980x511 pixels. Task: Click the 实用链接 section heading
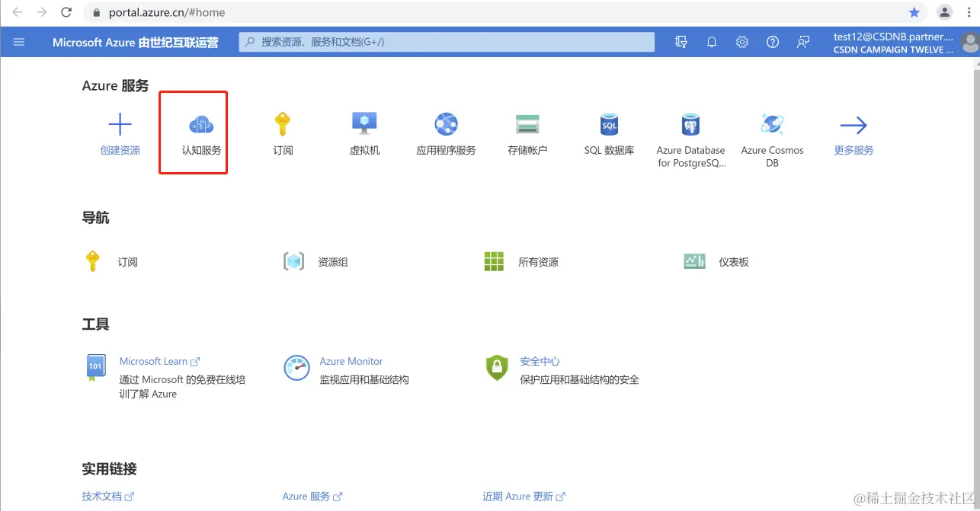[109, 468]
